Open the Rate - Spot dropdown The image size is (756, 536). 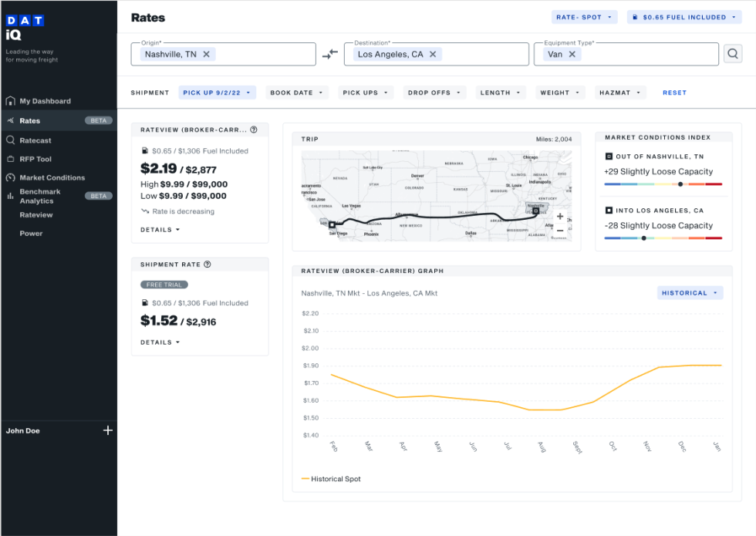pyautogui.click(x=585, y=17)
